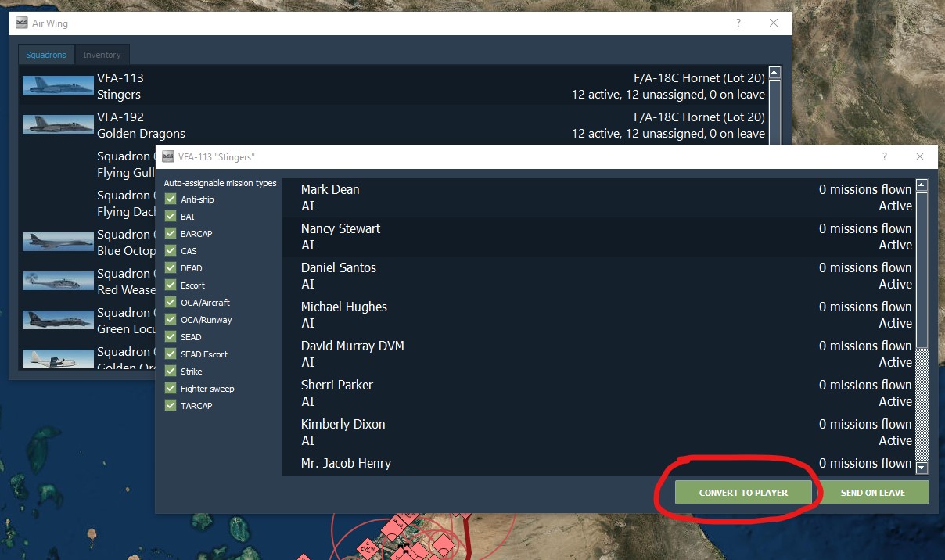Toggle the DEAD mission checkbox
The width and height of the screenshot is (945, 560).
[171, 268]
